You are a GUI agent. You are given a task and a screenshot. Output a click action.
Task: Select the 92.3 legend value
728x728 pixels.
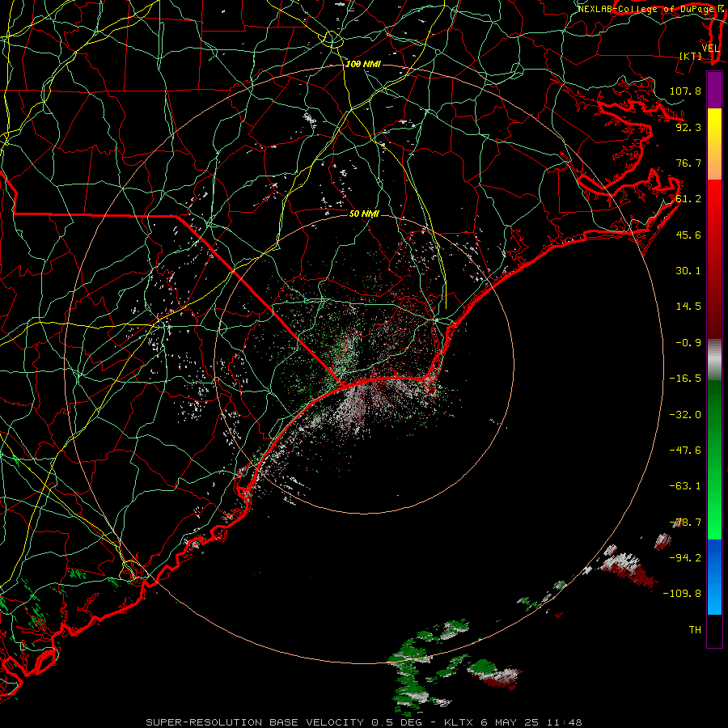coord(688,127)
